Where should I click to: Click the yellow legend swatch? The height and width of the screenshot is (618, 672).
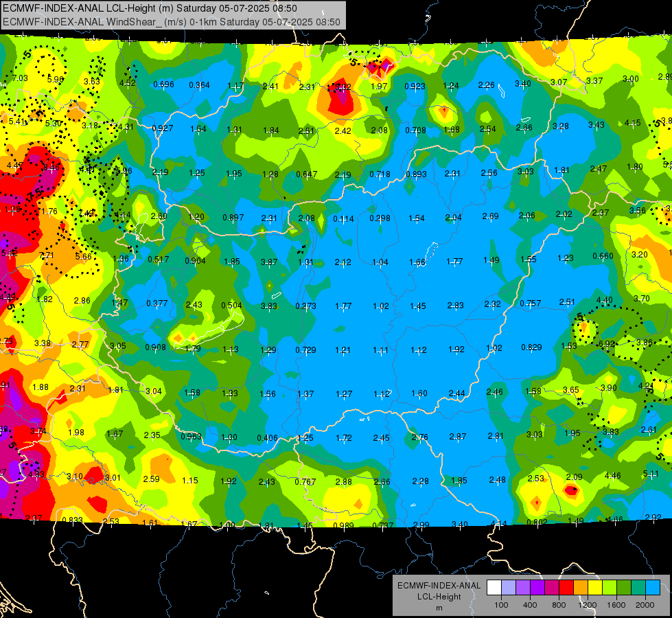coord(595,588)
